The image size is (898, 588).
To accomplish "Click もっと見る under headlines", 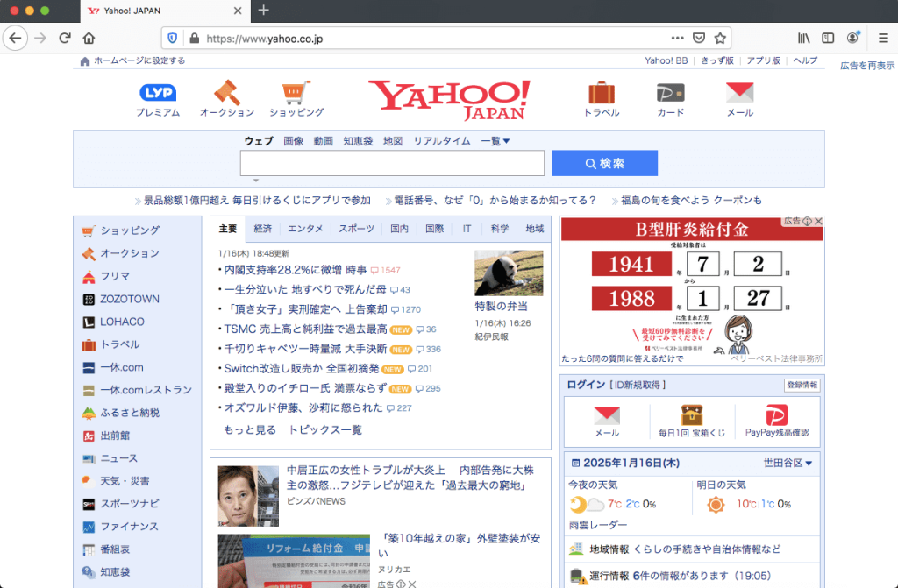I will coord(250,430).
